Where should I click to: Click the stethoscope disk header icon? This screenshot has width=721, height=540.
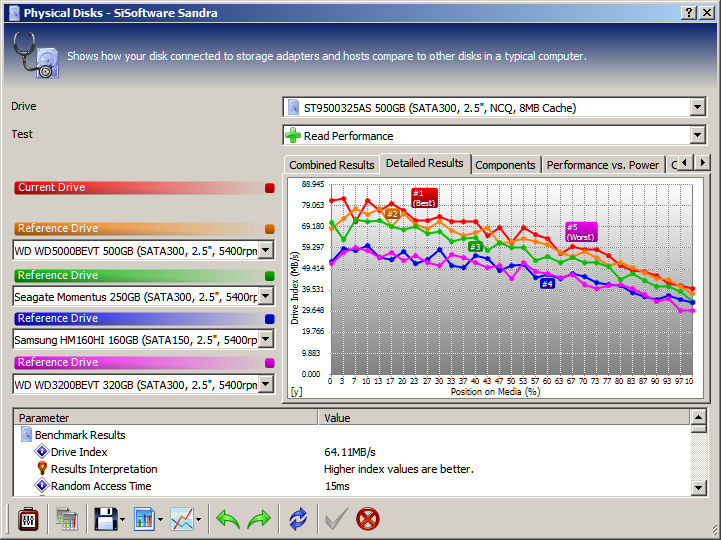click(x=36, y=55)
